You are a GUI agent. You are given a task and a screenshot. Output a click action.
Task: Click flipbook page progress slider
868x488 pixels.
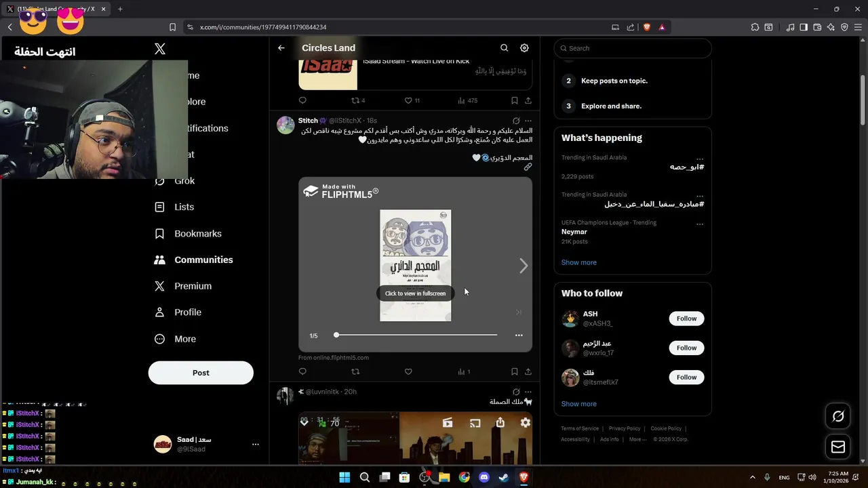(x=416, y=335)
